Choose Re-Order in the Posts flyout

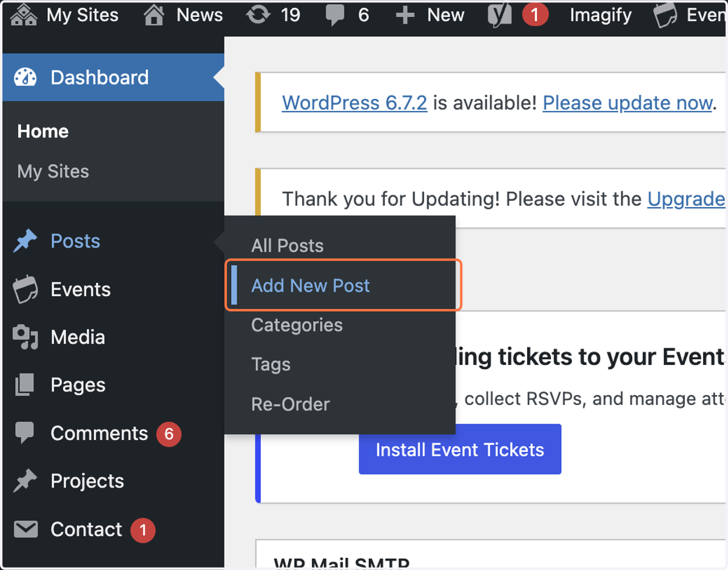pyautogui.click(x=291, y=404)
